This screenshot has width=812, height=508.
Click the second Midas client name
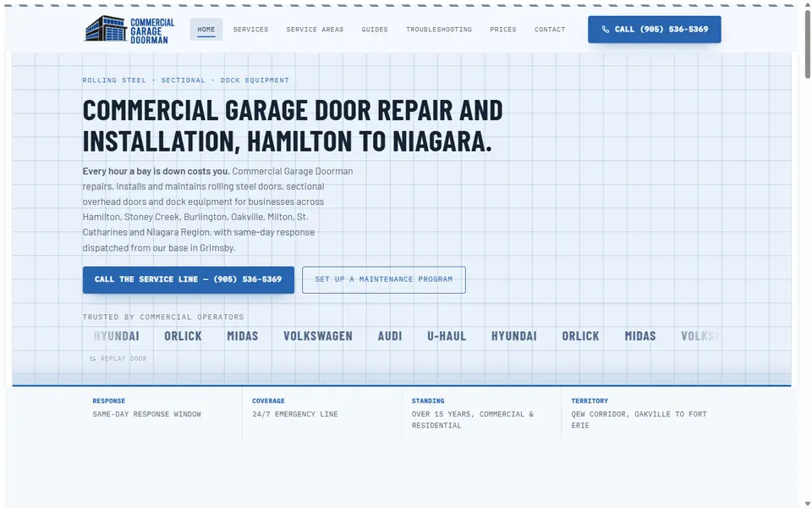tap(640, 336)
